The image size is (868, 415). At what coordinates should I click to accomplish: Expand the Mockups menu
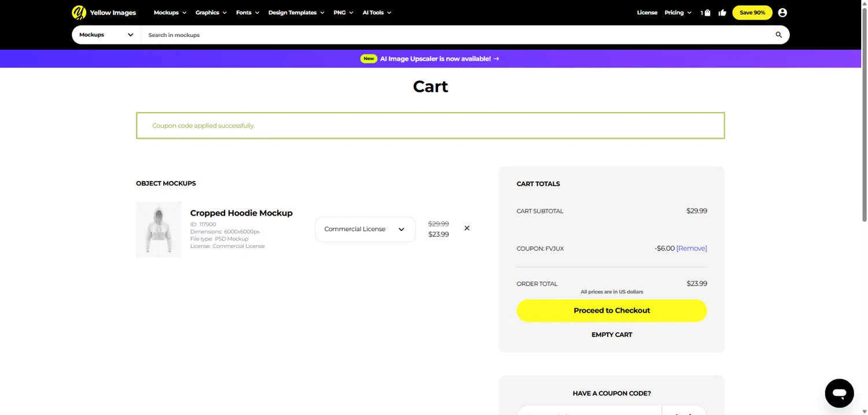(x=170, y=12)
